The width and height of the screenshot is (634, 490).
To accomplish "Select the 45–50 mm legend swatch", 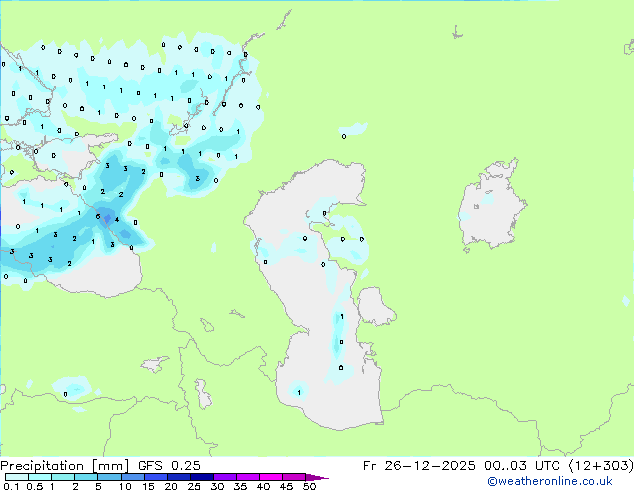I will [x=294, y=477].
